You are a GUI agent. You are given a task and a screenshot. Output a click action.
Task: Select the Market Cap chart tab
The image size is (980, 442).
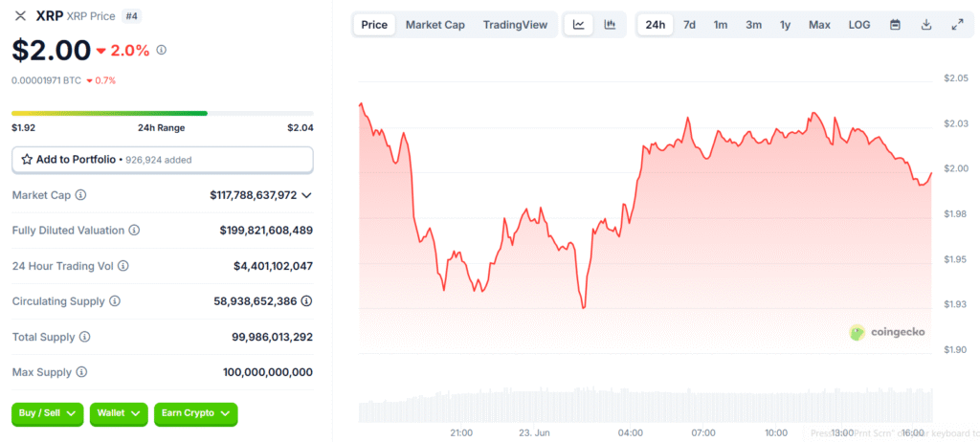click(435, 25)
